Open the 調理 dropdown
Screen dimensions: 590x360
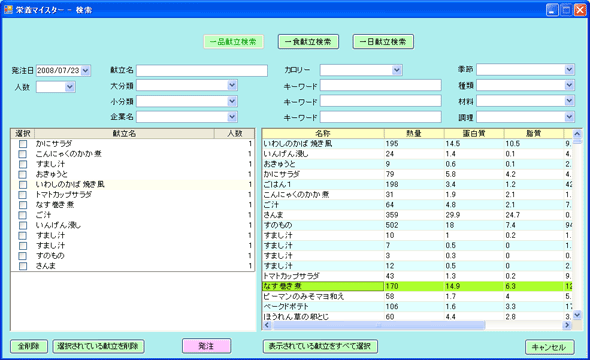point(569,117)
